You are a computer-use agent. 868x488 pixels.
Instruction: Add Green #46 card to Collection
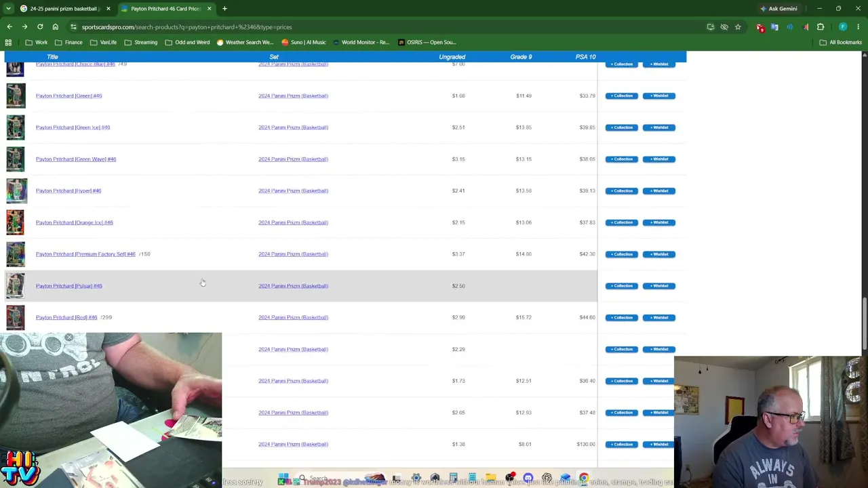click(x=622, y=96)
